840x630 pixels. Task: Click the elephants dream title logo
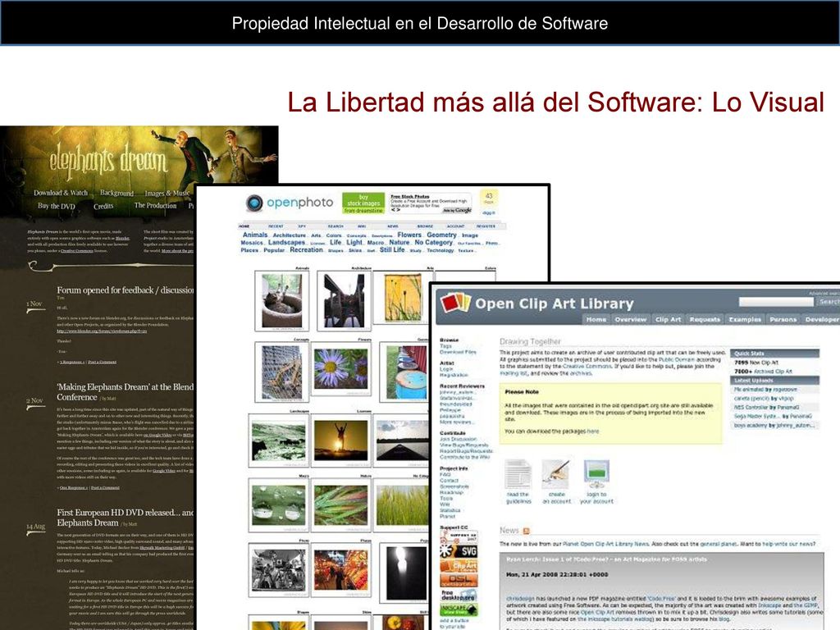[x=108, y=158]
